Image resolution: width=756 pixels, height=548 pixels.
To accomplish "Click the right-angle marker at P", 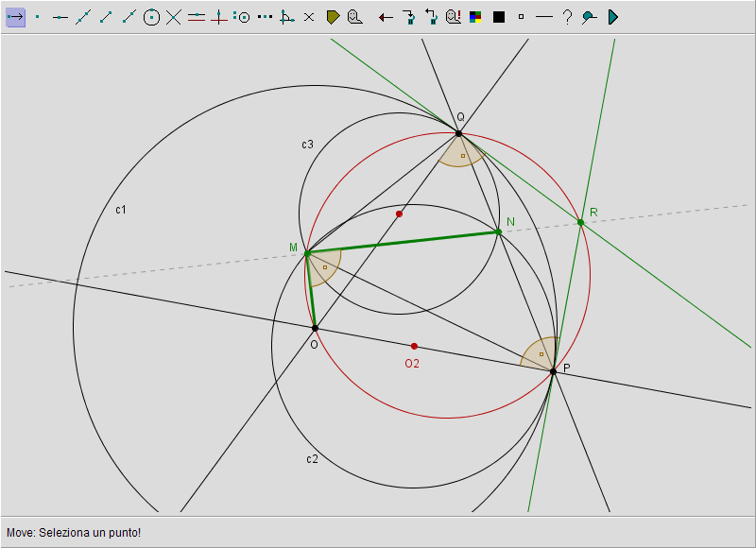I will (540, 353).
